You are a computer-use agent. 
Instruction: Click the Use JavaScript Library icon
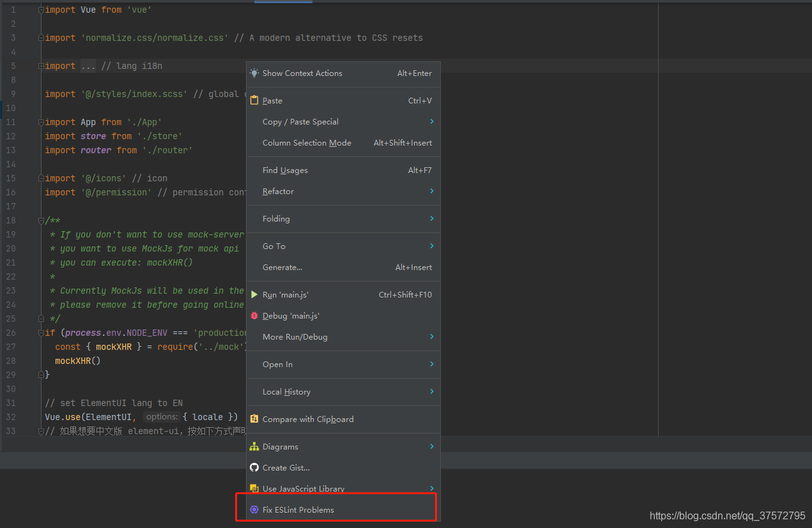click(254, 488)
